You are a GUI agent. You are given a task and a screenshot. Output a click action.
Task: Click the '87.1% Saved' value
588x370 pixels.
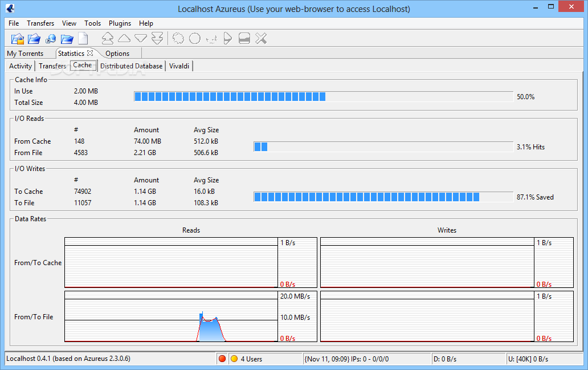535,197
